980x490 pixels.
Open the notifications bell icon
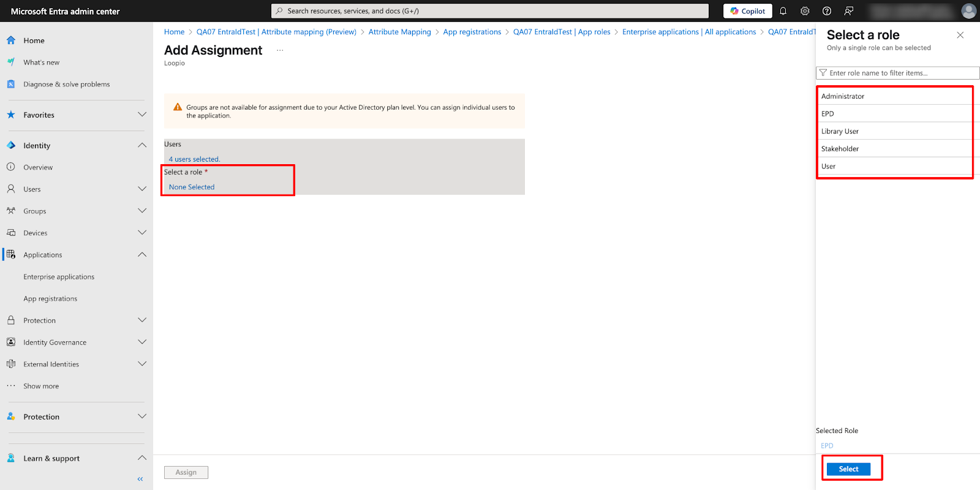tap(783, 11)
